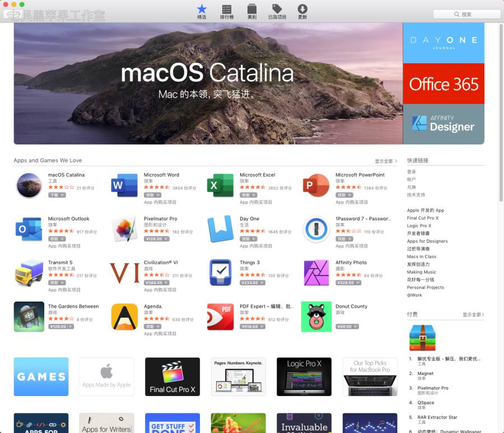Open the Donut County raccoon icon
Image resolution: width=504 pixels, height=433 pixels.
pos(316,317)
